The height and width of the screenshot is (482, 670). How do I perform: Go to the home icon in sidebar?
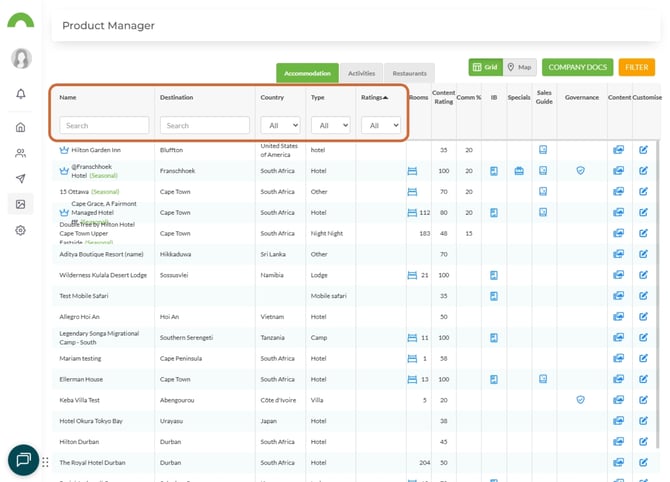point(21,127)
